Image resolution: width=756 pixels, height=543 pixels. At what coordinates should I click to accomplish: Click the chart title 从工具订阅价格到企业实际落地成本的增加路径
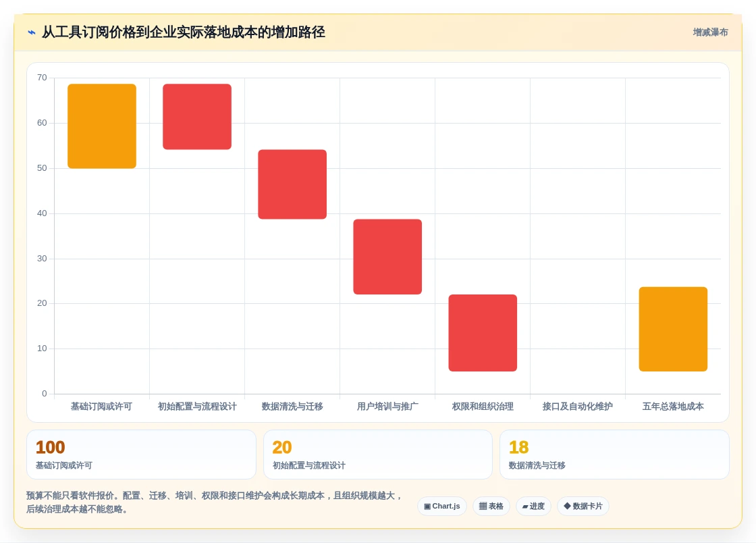183,32
